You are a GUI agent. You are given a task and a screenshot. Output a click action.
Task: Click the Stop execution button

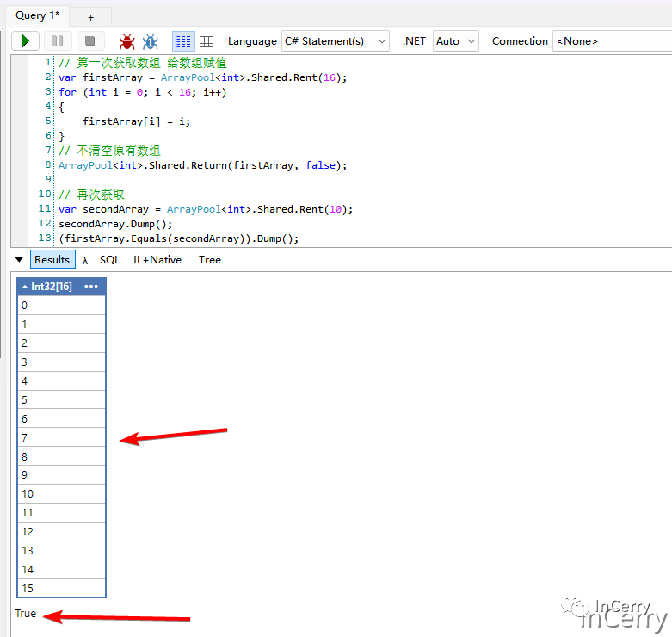point(89,41)
